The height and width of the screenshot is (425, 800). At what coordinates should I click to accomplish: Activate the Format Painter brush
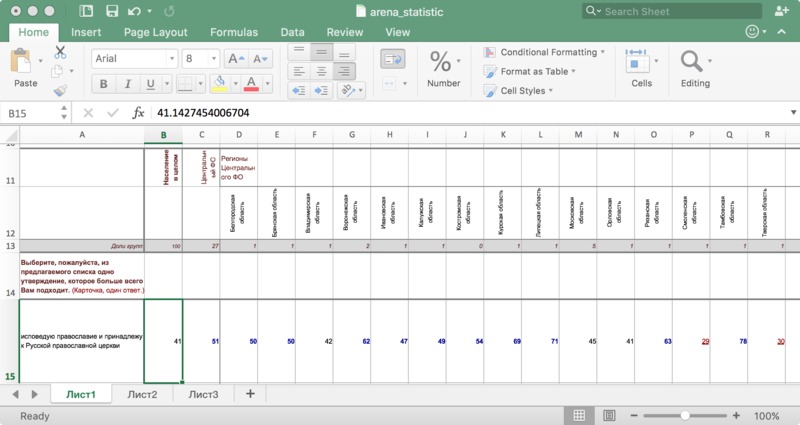(x=60, y=91)
